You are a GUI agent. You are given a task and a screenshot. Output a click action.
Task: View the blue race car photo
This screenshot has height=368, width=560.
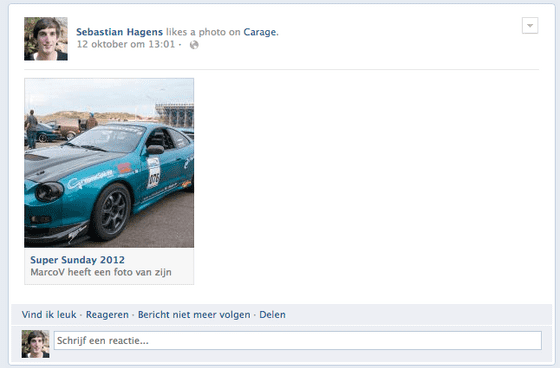(109, 163)
